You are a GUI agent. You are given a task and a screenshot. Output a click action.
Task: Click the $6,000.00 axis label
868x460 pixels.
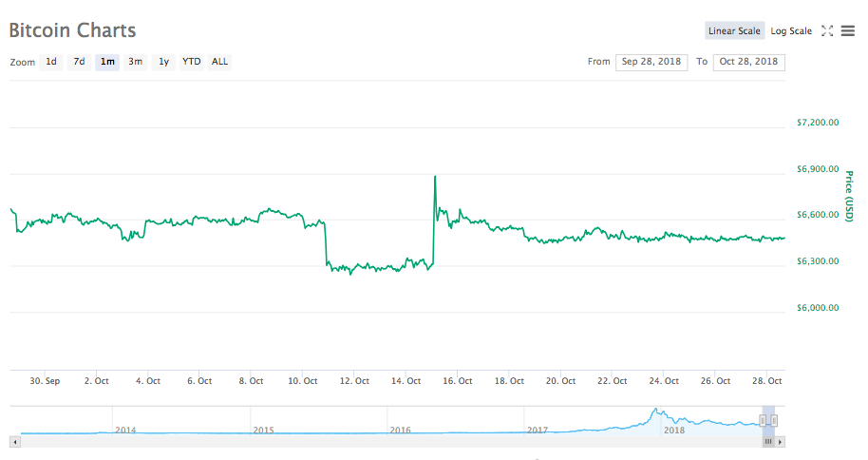coord(818,308)
